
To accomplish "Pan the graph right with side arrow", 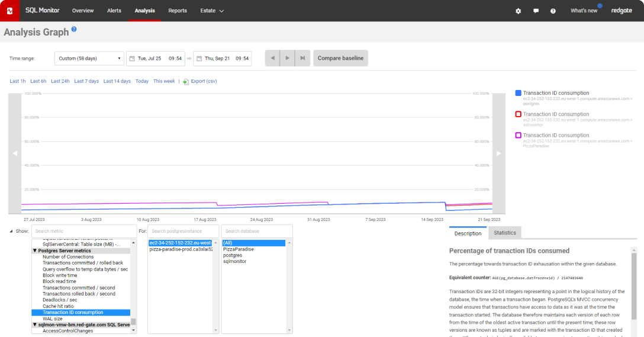I will (498, 153).
